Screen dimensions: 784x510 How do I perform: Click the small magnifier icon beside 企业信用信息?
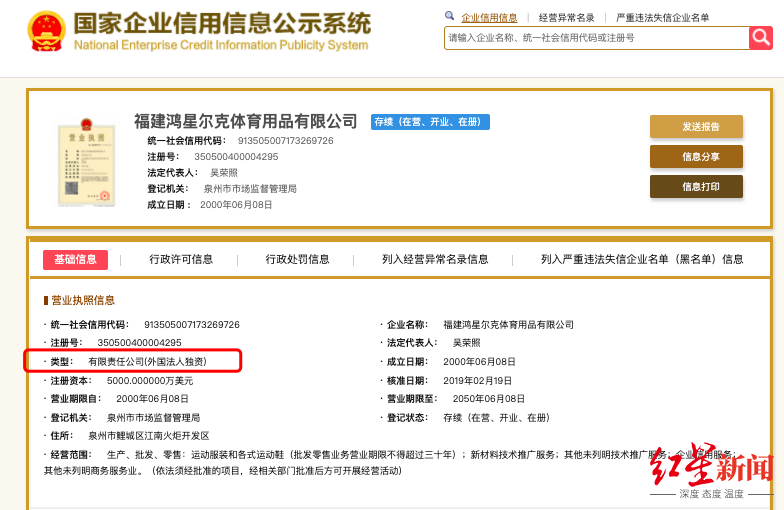point(450,16)
